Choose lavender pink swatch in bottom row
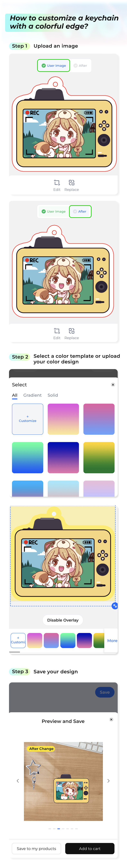Viewport: 127px width, 868px height. click(x=99, y=488)
